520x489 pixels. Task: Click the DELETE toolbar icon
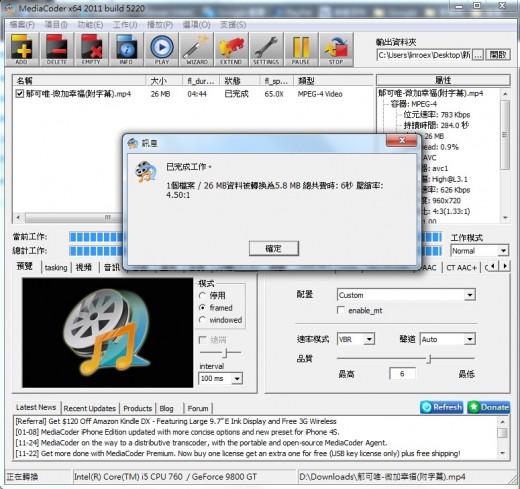click(57, 49)
